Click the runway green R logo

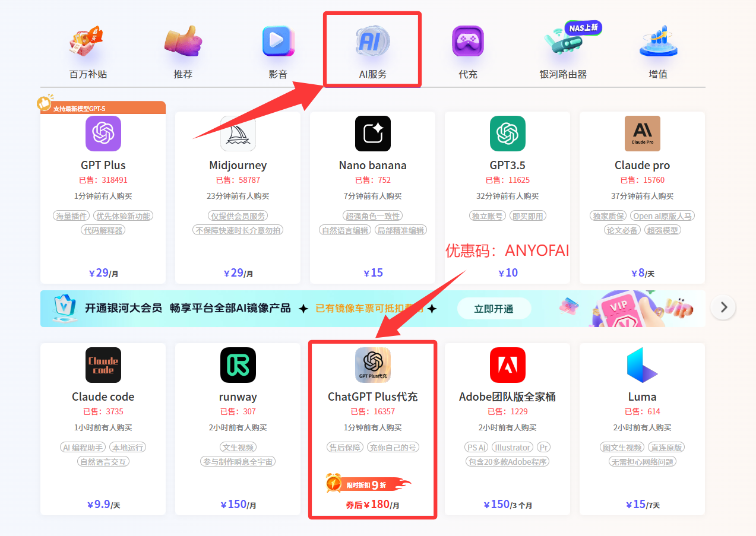238,365
